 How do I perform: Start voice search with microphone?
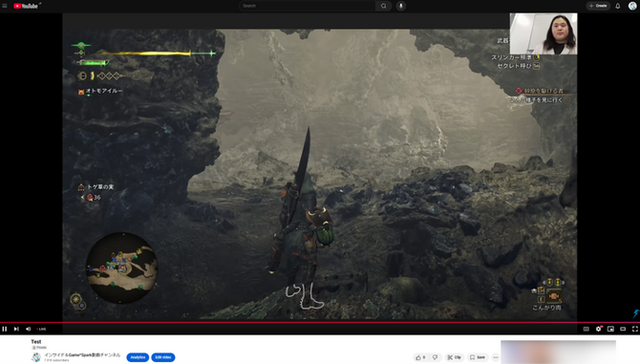[401, 6]
